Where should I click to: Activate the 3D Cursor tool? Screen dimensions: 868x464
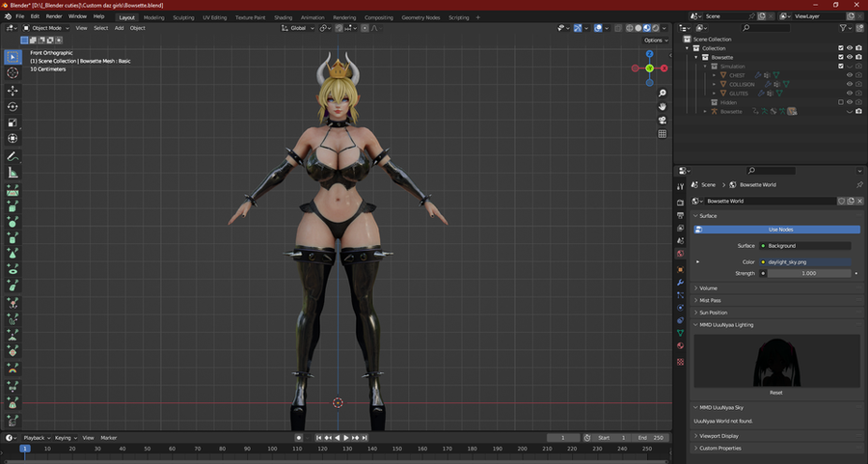tap(13, 73)
